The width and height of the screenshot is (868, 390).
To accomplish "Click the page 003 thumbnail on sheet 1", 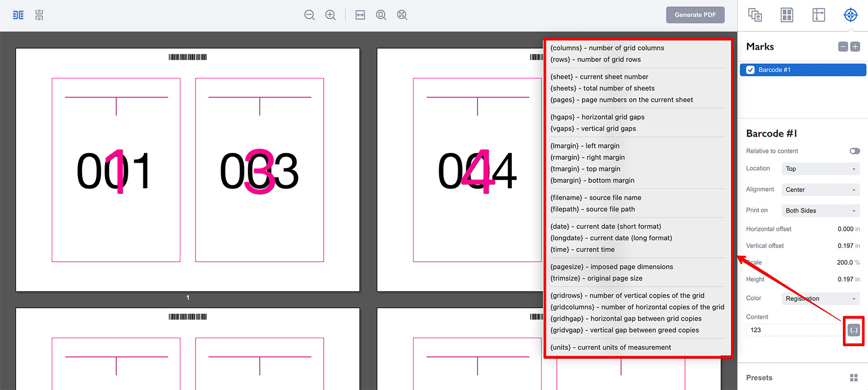I will click(x=259, y=170).
